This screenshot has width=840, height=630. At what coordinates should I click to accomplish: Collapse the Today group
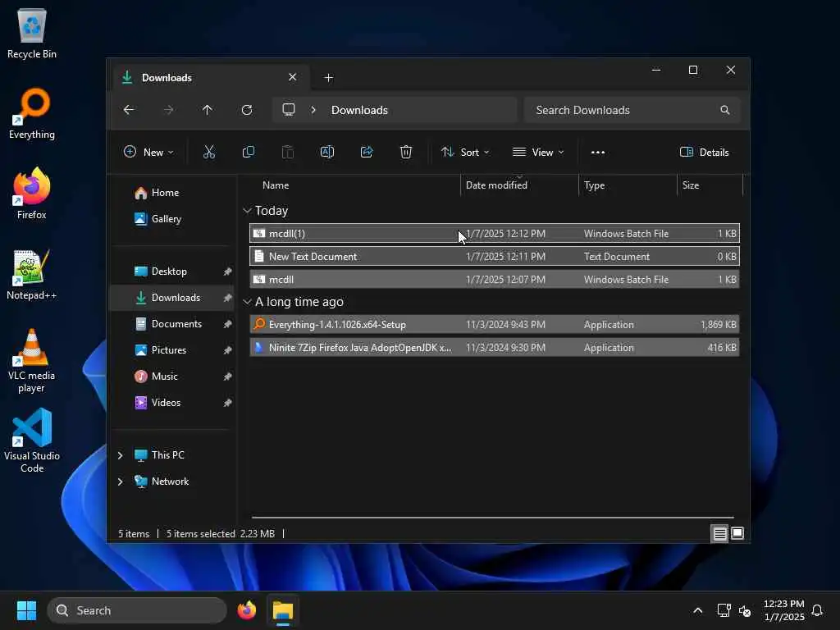247,211
